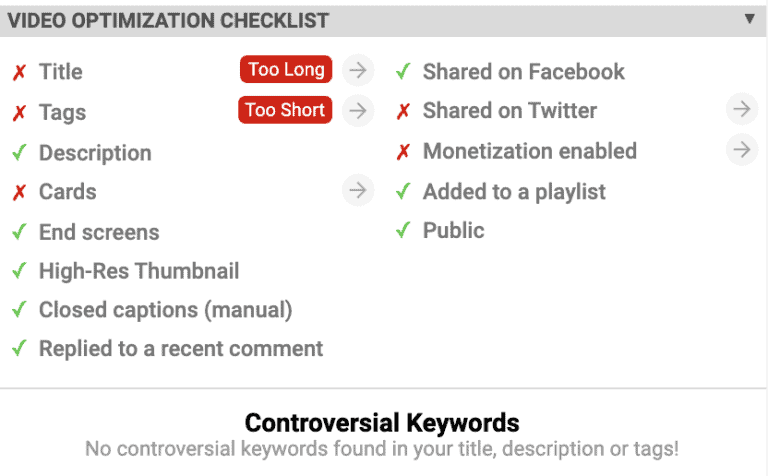Click the Too Long badge

(286, 69)
